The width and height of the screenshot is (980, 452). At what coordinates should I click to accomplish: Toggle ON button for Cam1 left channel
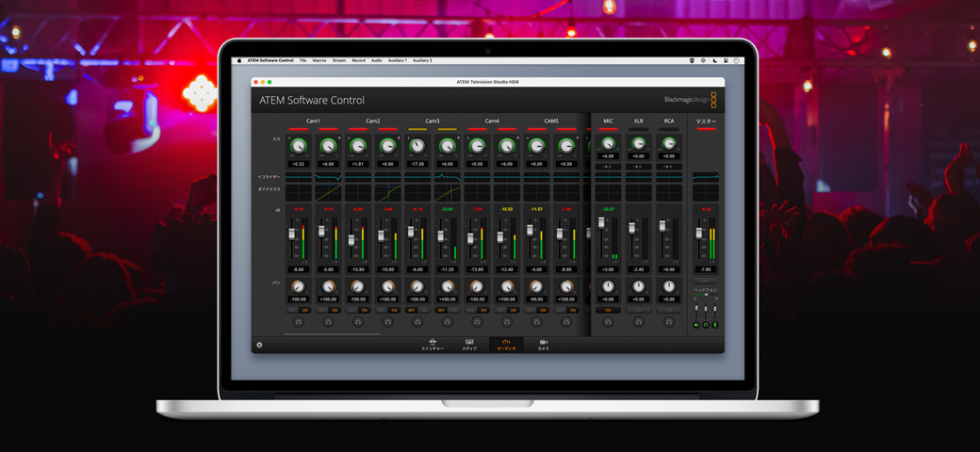coord(305,310)
